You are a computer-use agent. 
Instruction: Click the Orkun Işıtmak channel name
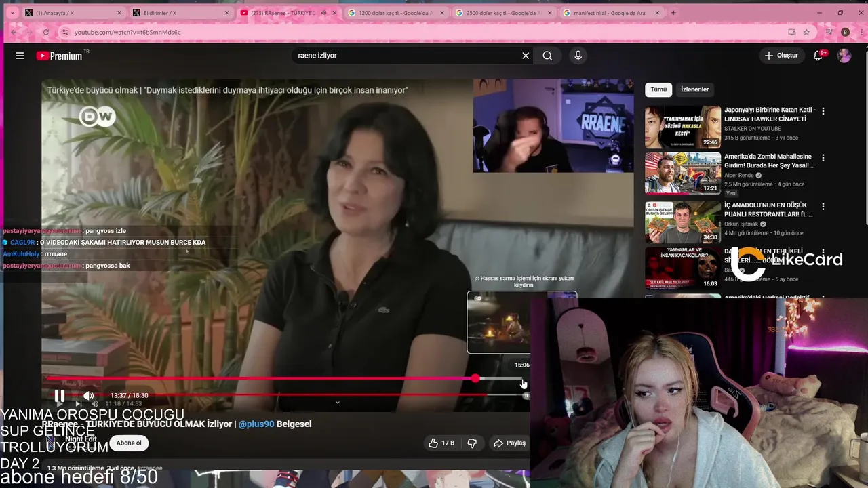(741, 224)
